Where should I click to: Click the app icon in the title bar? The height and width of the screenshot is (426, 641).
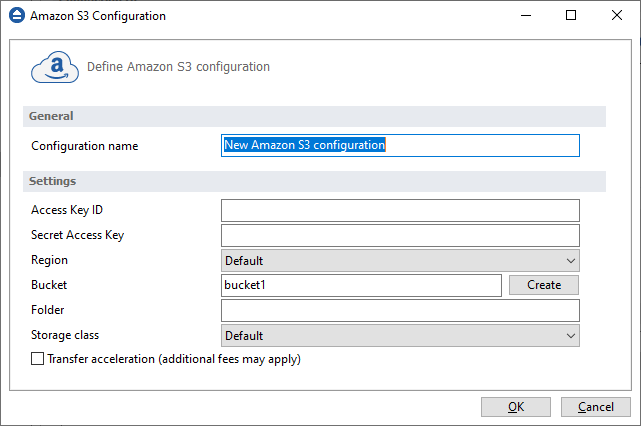(x=17, y=16)
